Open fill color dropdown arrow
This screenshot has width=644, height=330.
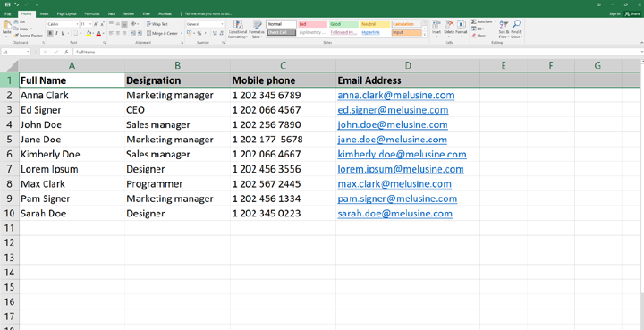point(93,33)
